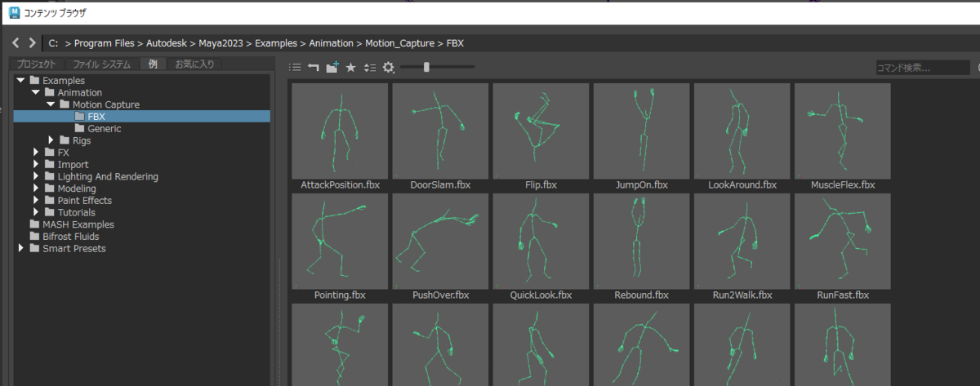Collapse the Animation tree node
The image size is (980, 386).
click(35, 92)
